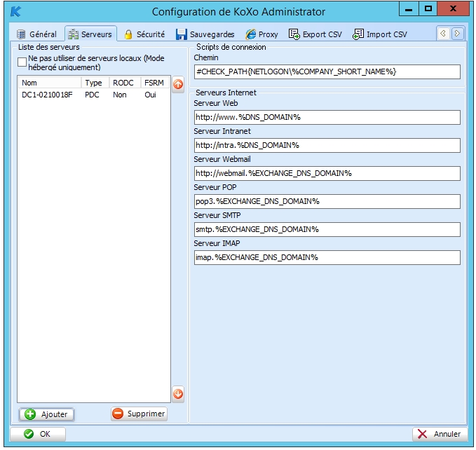Screen dimensions: 476x450
Task: Edit the Serveur Intranet field
Action: [327, 145]
